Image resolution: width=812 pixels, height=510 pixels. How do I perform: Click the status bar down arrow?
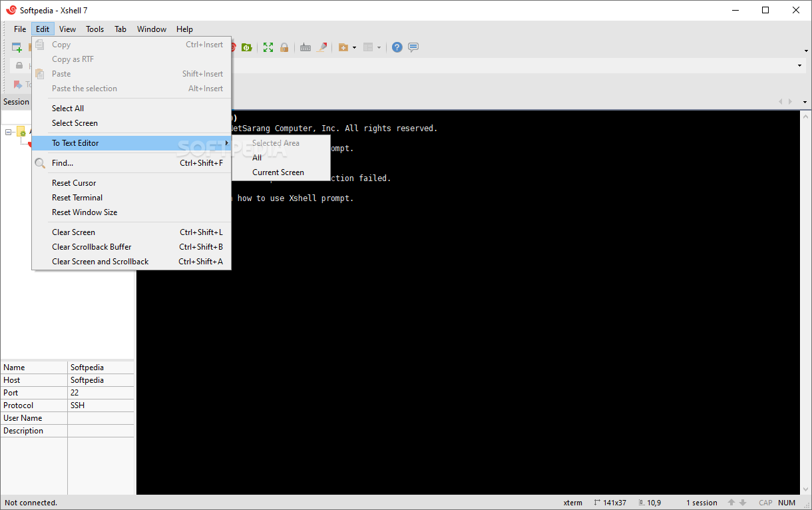click(743, 503)
